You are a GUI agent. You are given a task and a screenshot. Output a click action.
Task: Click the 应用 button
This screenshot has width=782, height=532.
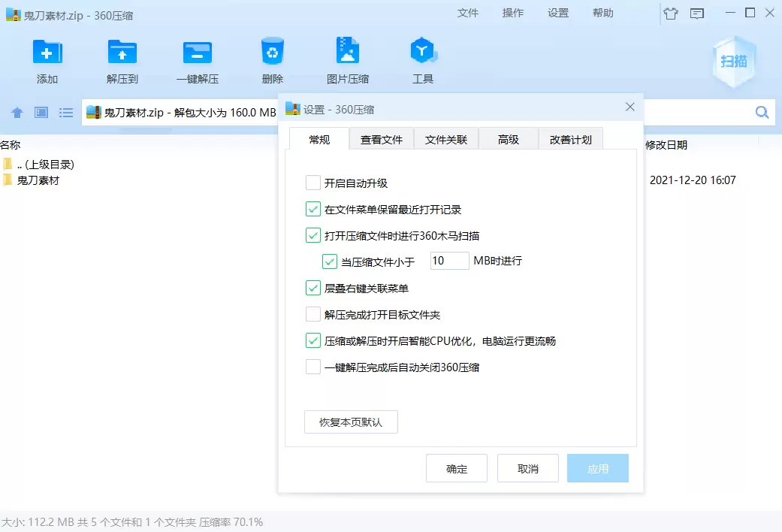[x=597, y=469]
